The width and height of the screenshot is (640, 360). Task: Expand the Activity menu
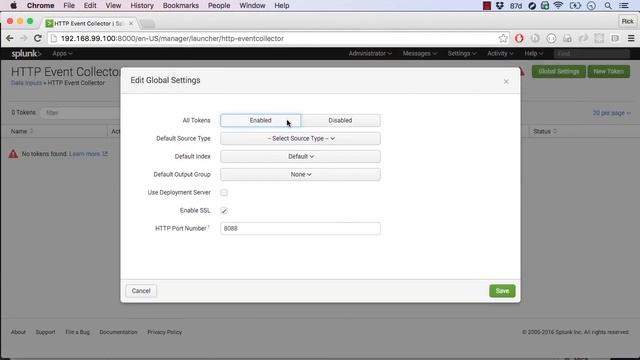pyautogui.click(x=500, y=53)
